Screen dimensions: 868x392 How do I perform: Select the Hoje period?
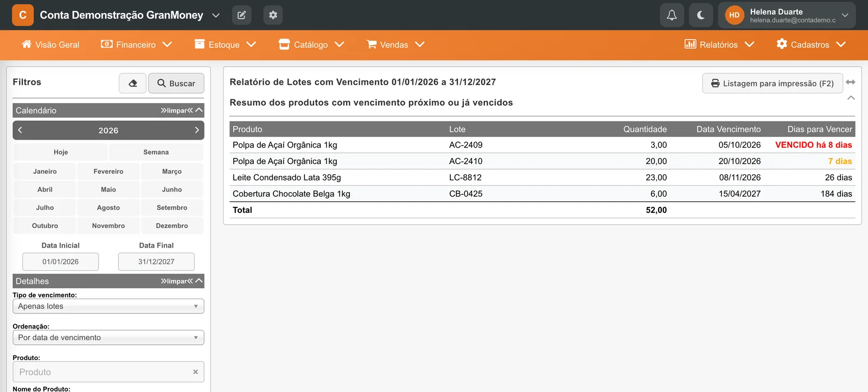(61, 152)
